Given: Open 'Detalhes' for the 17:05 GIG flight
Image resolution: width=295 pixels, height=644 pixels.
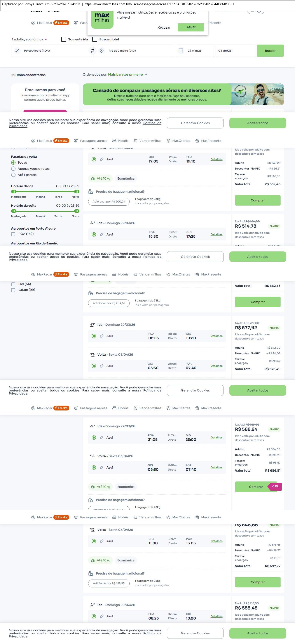Looking at the screenshot, I should (x=216, y=159).
